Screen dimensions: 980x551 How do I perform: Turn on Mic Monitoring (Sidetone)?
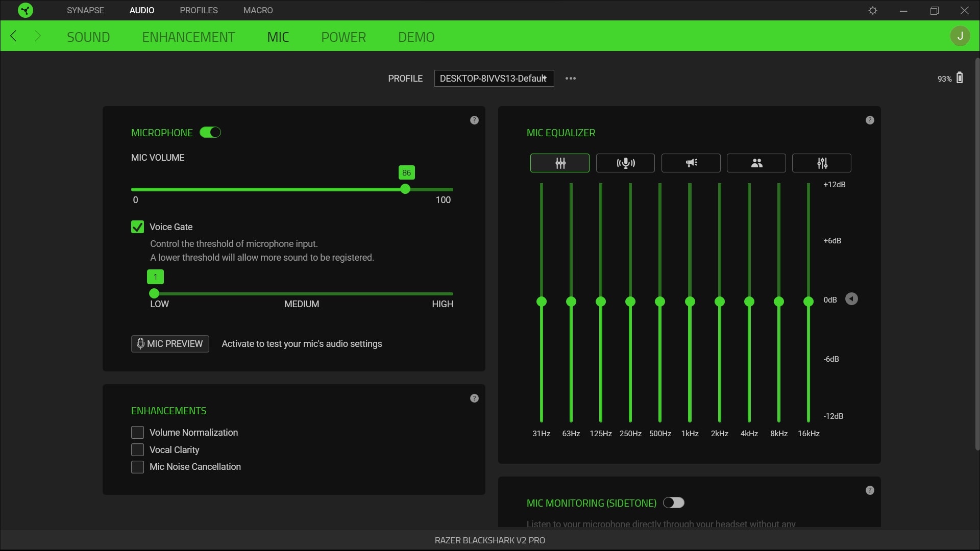(x=674, y=503)
